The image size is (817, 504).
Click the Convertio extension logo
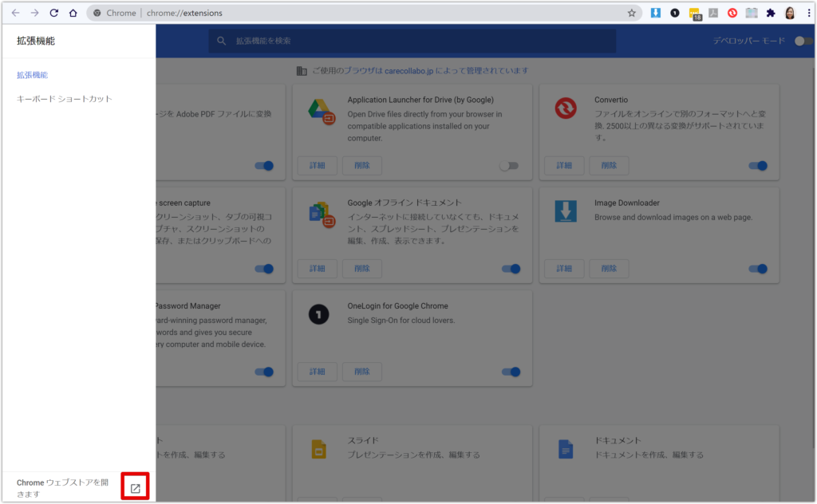(566, 108)
